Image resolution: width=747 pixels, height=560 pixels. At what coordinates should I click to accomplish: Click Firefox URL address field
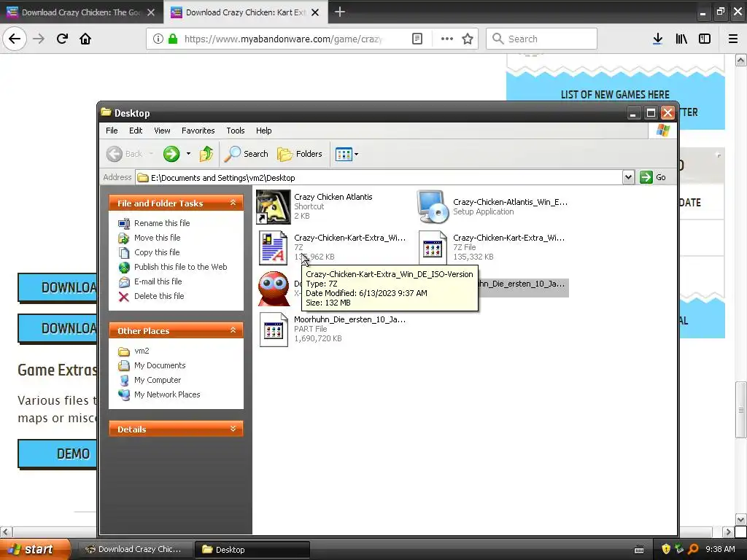pyautogui.click(x=284, y=39)
